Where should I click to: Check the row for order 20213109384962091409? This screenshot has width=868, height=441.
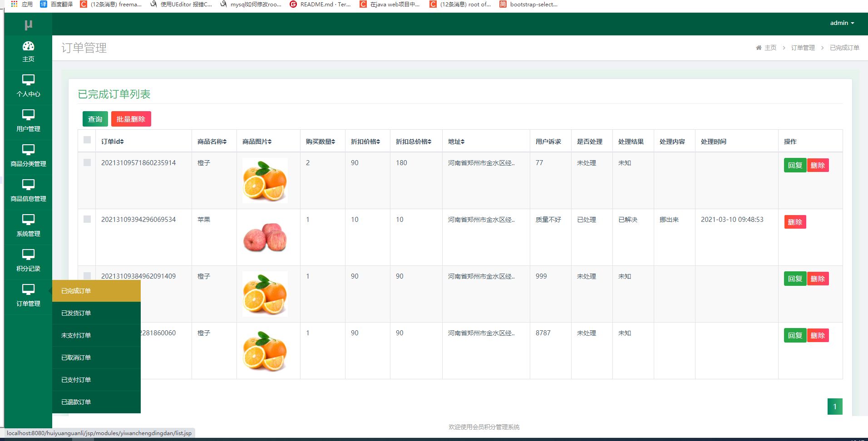pyautogui.click(x=87, y=275)
